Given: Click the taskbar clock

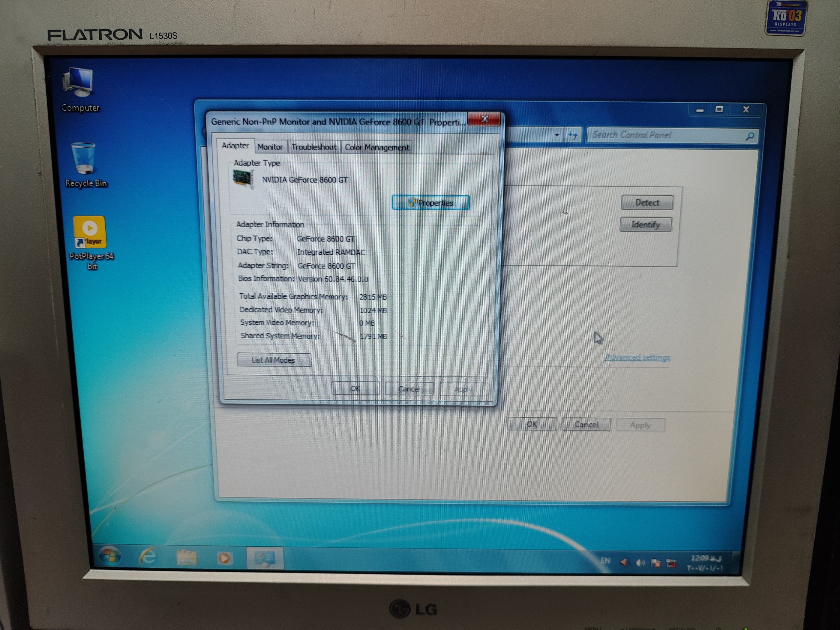Looking at the screenshot, I should [x=705, y=563].
